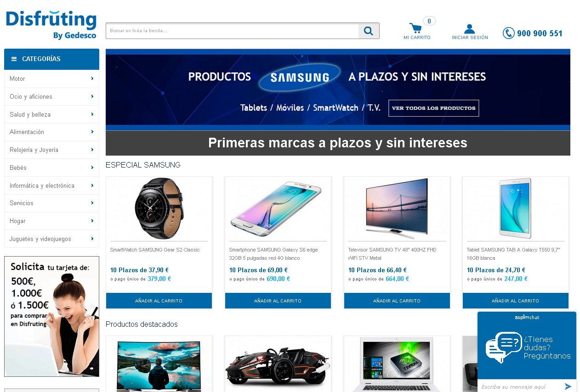Image resolution: width=580 pixels, height=392 pixels.
Task: Open the Relojería y Joyería category
Action: 51,150
